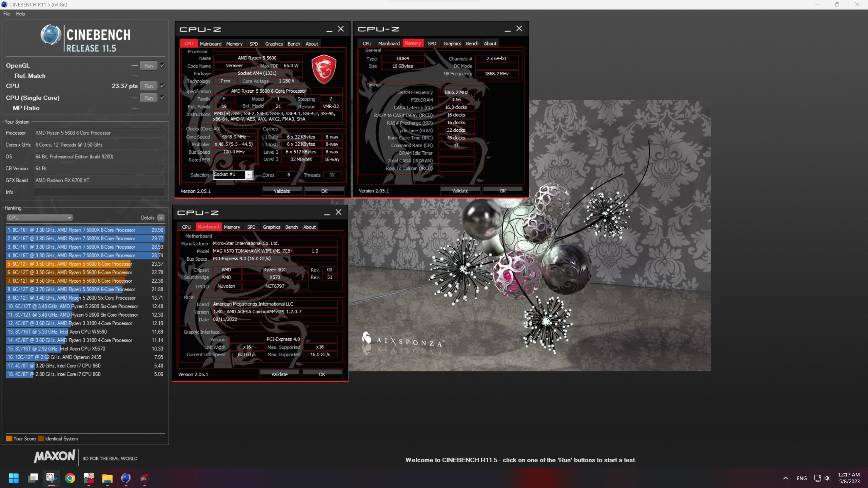Image resolution: width=868 pixels, height=488 pixels.
Task: Open Cinebench taskbar icon
Action: tap(126, 478)
